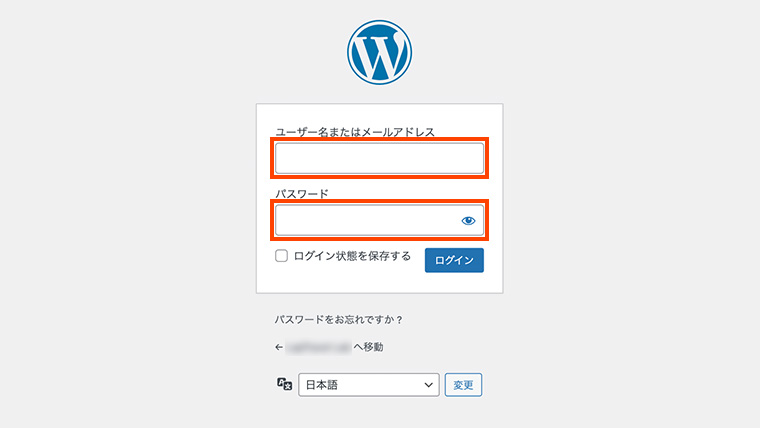
Task: Focus the password input field
Action: coord(365,220)
